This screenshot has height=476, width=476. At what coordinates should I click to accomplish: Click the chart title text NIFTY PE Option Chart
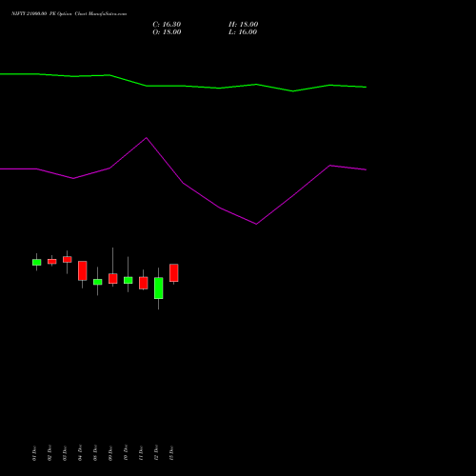tap(69, 14)
